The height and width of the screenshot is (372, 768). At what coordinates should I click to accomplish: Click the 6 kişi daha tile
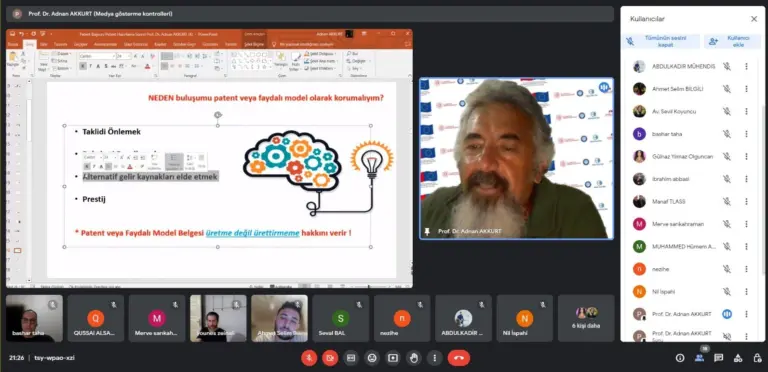(x=586, y=318)
